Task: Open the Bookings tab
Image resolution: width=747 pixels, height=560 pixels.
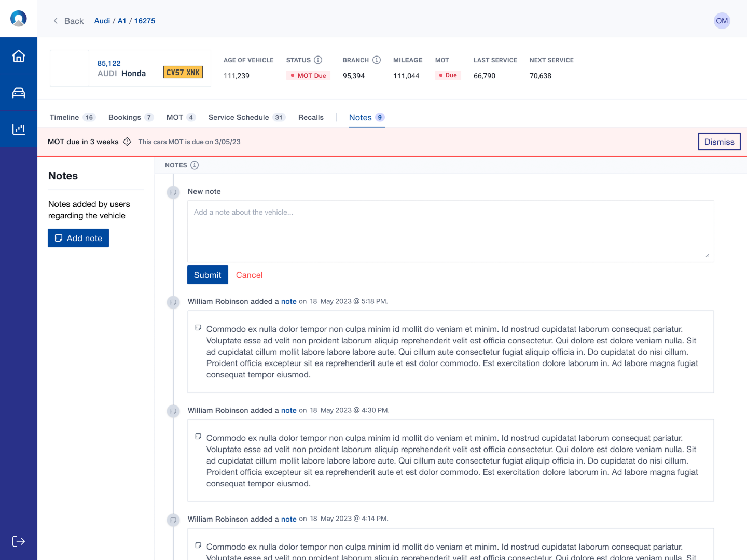Action: 125,117
